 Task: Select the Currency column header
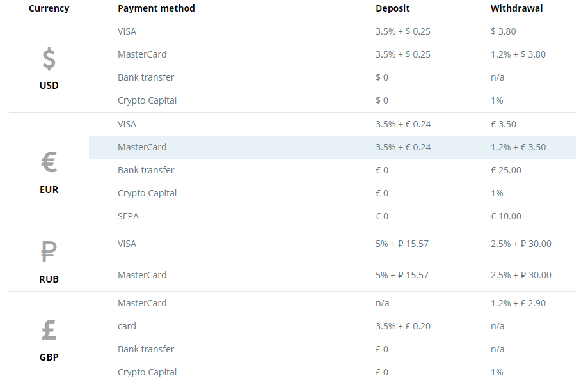point(49,8)
